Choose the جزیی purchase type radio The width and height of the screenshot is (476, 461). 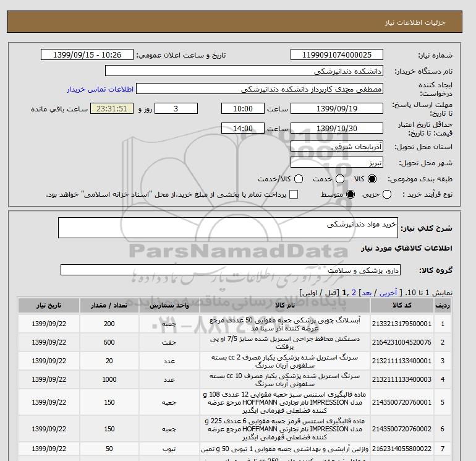[387, 194]
